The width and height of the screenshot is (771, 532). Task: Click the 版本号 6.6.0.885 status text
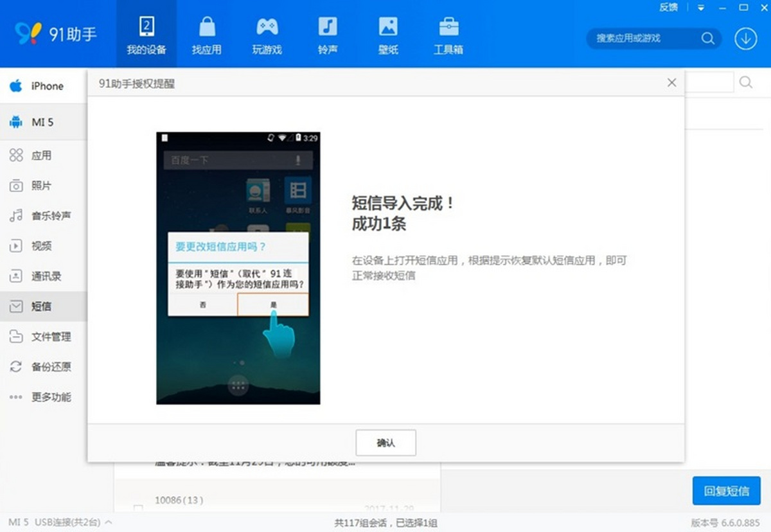tap(725, 522)
